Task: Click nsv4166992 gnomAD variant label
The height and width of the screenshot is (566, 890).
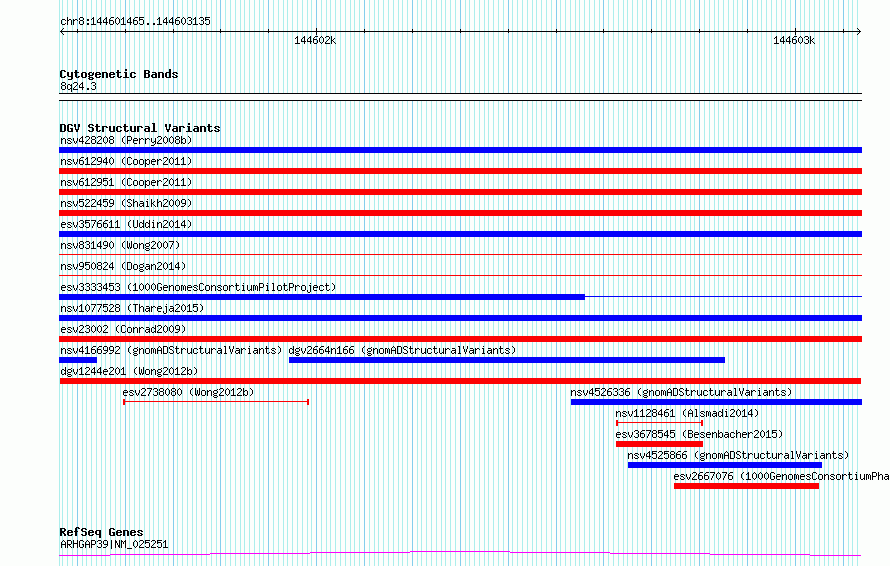Action: pos(171,350)
